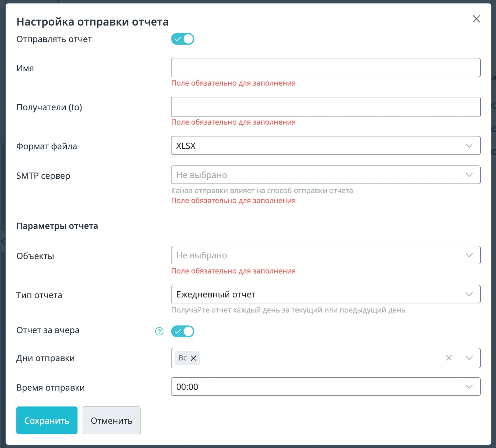Image resolution: width=496 pixels, height=448 pixels.
Task: Click the chevron arrow in Время отправки field
Action: pos(469,387)
